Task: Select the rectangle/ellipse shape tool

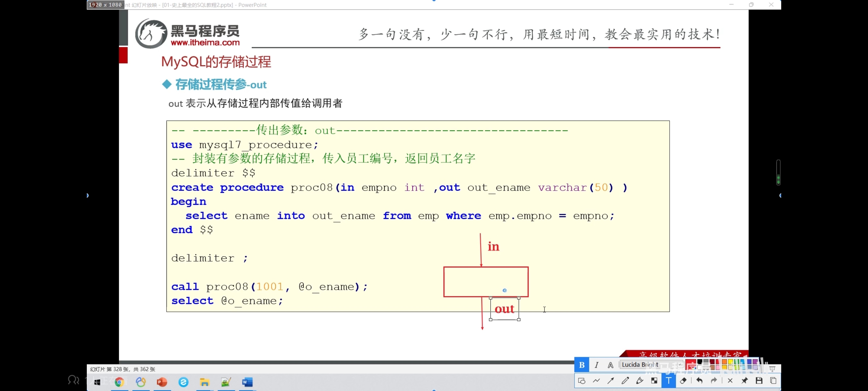Action: click(x=582, y=380)
